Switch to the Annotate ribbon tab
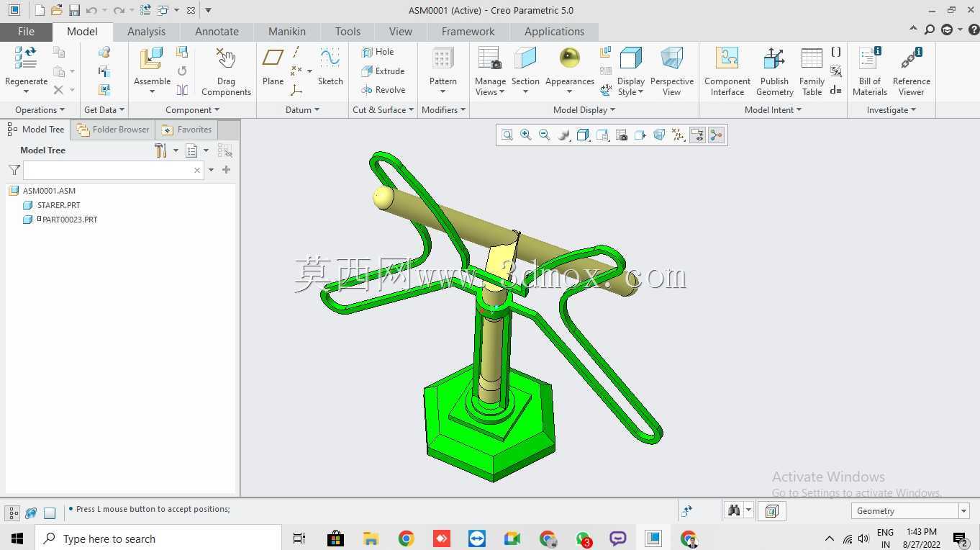Screen dimensions: 980x550 point(217,32)
